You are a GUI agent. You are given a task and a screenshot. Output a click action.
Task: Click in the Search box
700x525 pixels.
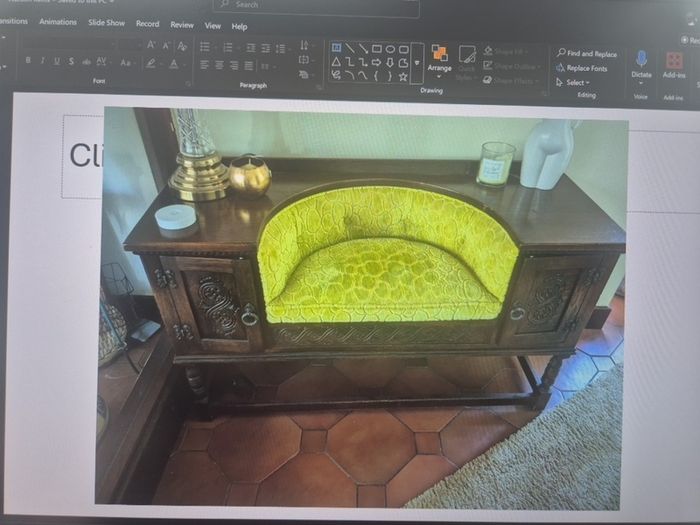click(x=316, y=6)
